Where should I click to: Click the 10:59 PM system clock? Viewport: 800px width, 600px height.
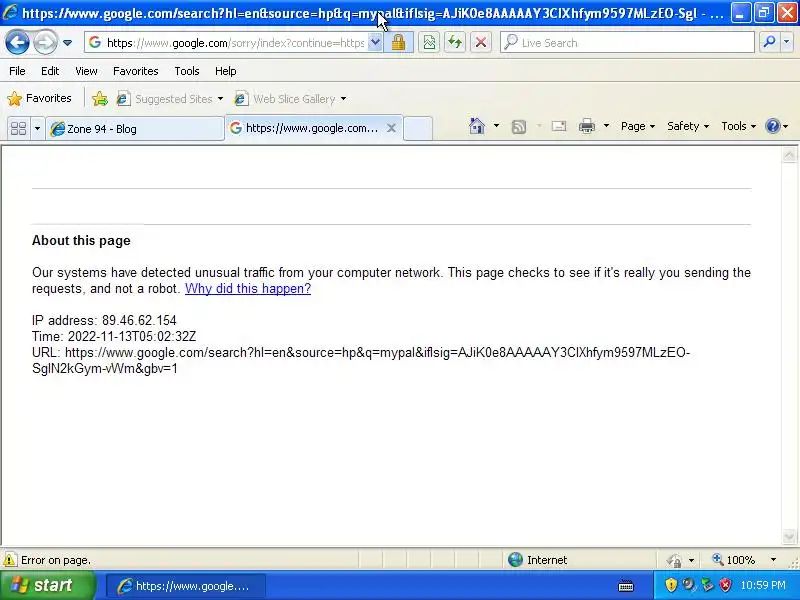[x=763, y=585]
